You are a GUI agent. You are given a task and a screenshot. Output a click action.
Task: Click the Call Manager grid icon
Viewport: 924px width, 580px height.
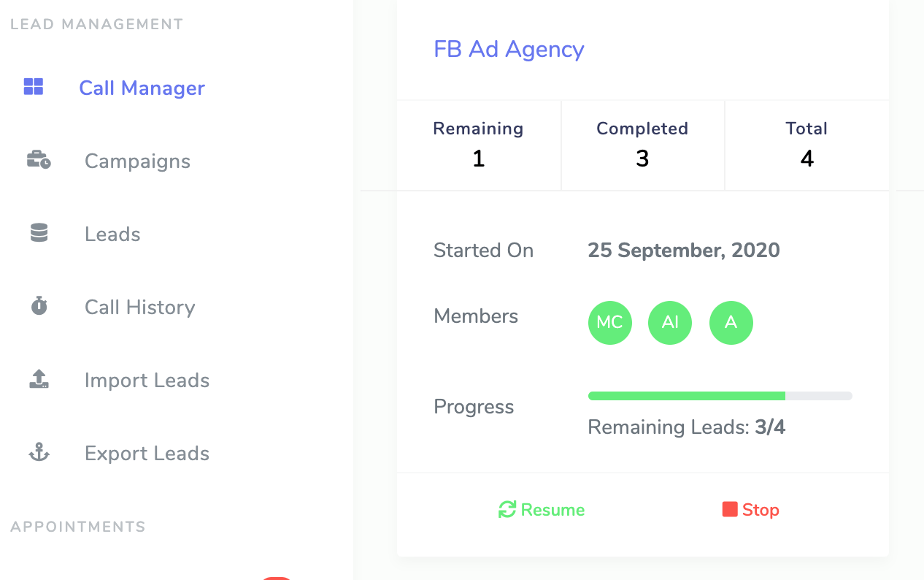(34, 87)
